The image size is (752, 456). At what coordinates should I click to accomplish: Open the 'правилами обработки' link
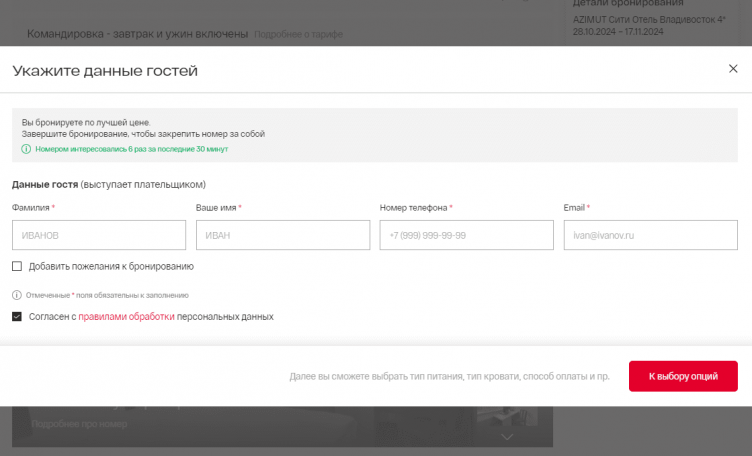pyautogui.click(x=126, y=317)
